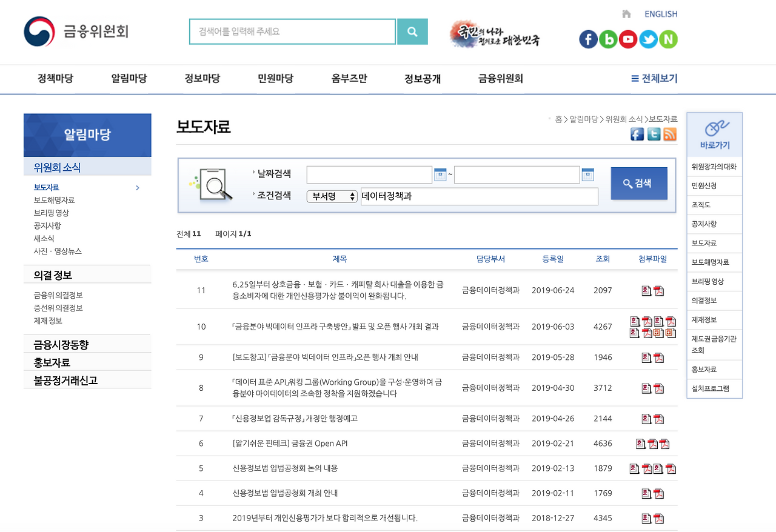Open the start date calendar picker icon
The width and height of the screenshot is (776, 532).
click(x=440, y=175)
